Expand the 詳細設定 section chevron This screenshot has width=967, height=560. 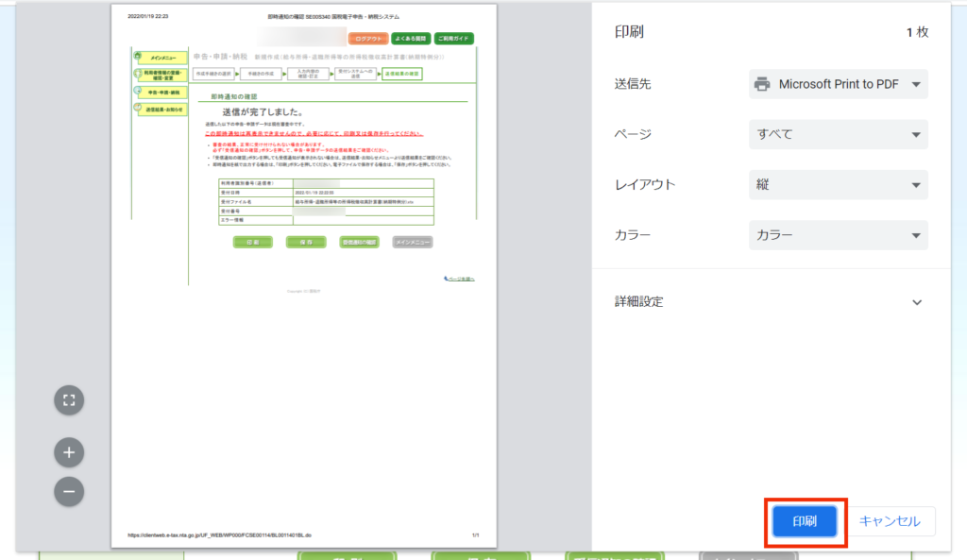tap(916, 302)
